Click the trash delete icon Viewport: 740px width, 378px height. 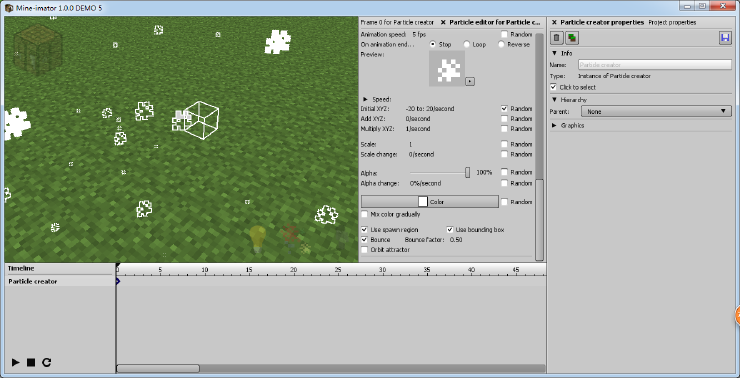coord(557,38)
